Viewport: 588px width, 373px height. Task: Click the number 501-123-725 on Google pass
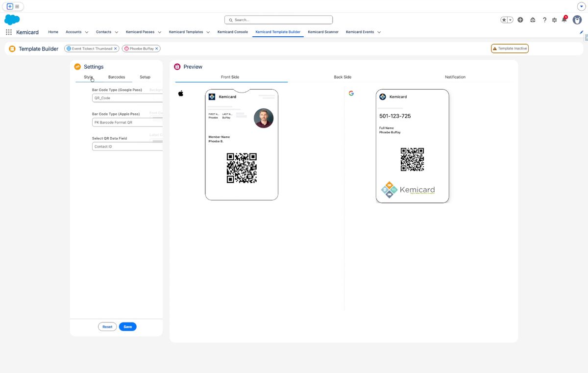click(395, 116)
